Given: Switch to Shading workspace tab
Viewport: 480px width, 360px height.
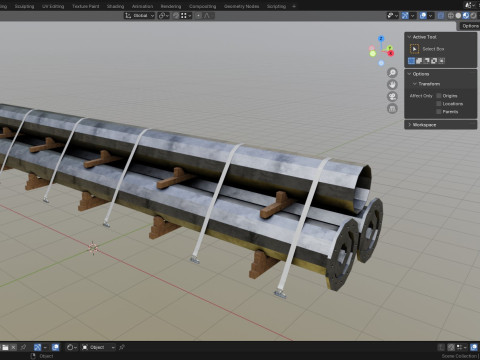Looking at the screenshot, I should point(115,6).
